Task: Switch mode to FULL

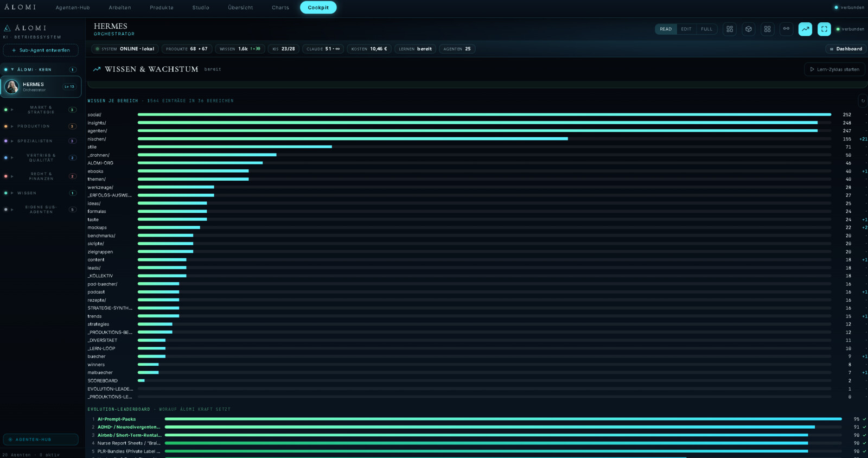Action: [x=706, y=29]
